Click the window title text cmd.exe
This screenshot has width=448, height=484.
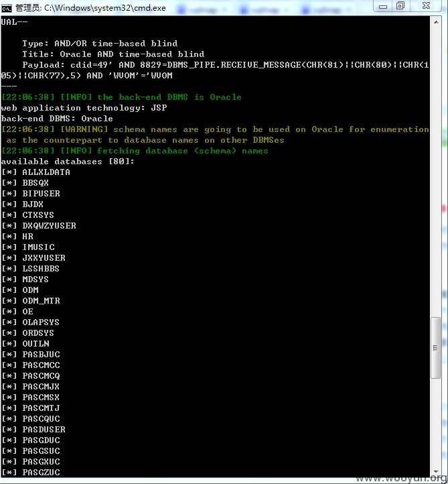pyautogui.click(x=90, y=8)
